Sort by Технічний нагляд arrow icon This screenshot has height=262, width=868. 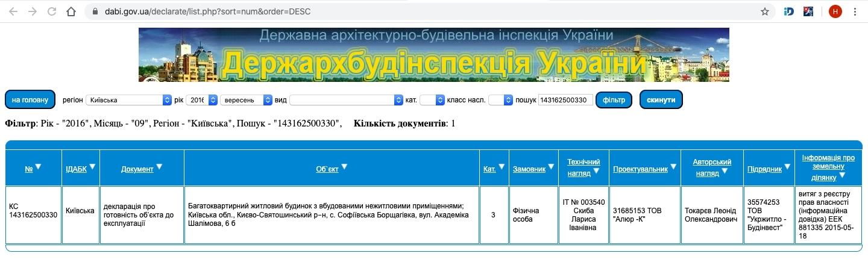(x=596, y=171)
